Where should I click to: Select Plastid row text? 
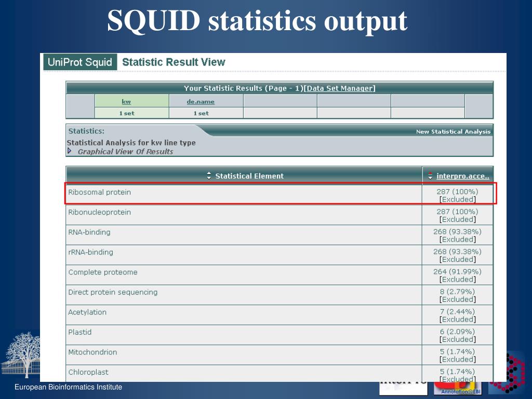[x=79, y=332]
